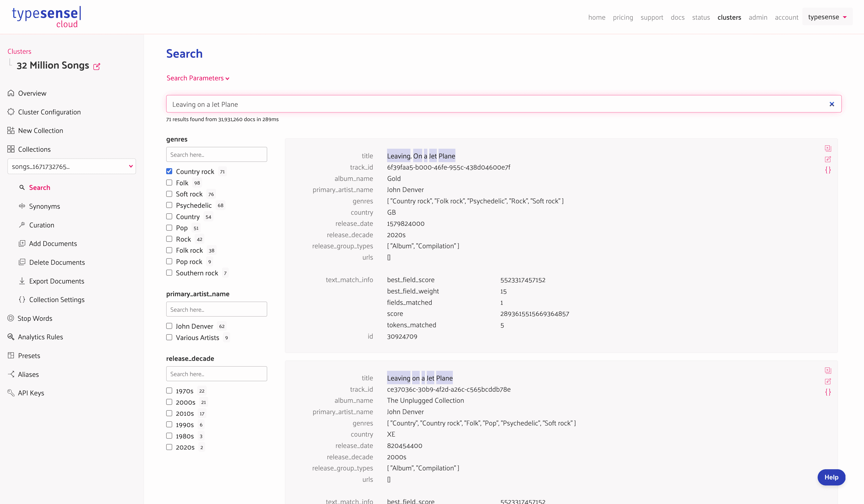
Task: Open the Help chat button
Action: 831,477
